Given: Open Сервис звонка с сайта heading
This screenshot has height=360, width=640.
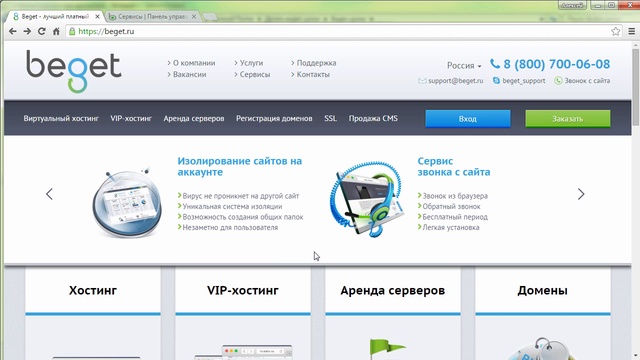Looking at the screenshot, I should click(x=453, y=167).
